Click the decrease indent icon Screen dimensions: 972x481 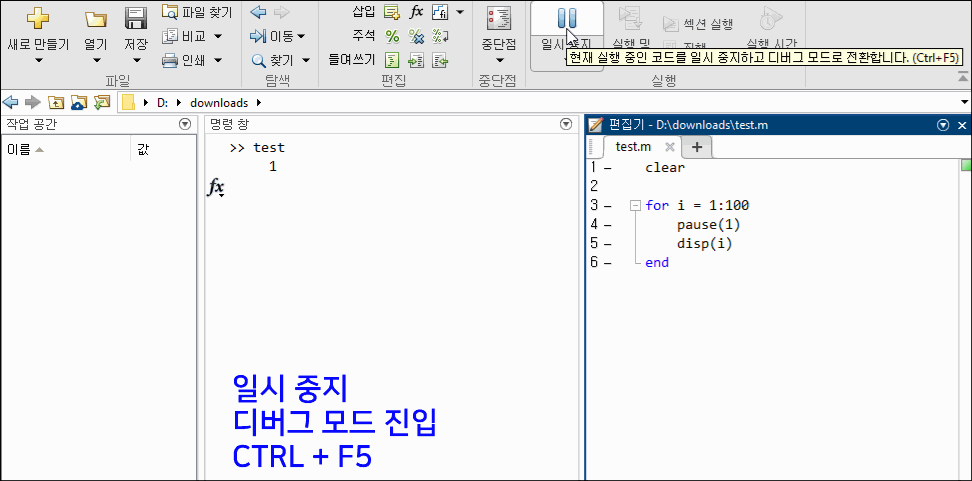(x=440, y=60)
